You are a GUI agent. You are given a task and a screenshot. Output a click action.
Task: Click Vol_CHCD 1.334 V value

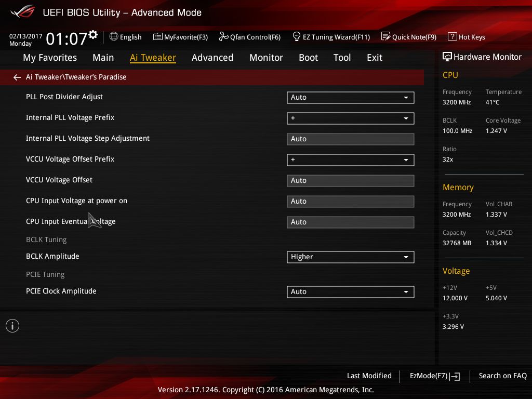tap(496, 243)
